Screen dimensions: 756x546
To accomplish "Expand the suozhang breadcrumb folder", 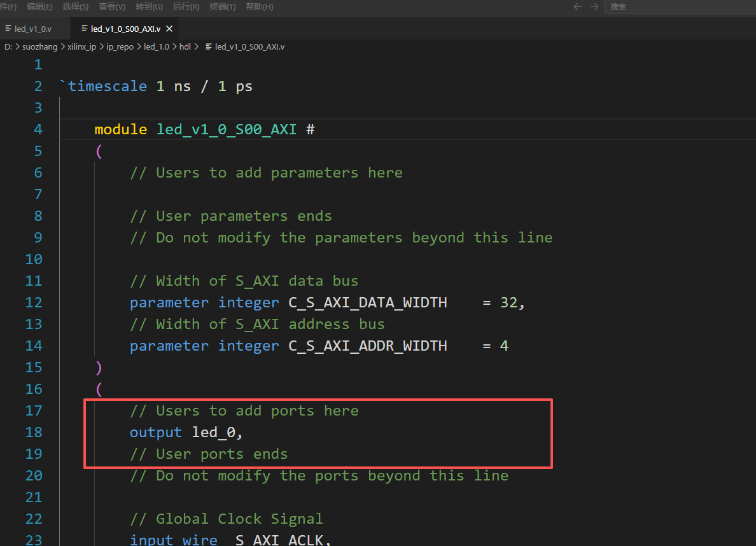I will (39, 47).
